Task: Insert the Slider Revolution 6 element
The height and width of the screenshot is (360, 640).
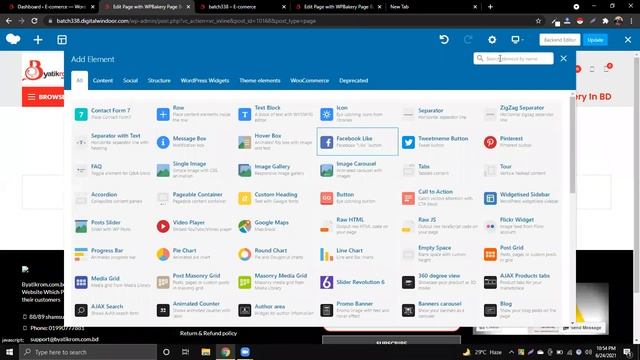Action: pyautogui.click(x=357, y=282)
